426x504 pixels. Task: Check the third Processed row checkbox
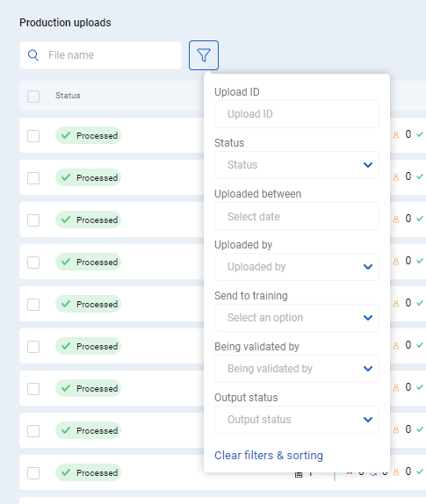coord(33,220)
